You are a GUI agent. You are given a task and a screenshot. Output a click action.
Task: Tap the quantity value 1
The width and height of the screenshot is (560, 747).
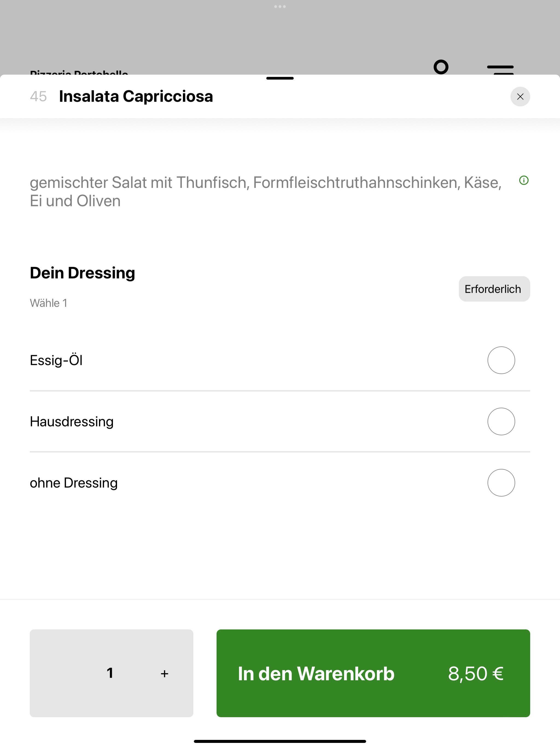[x=110, y=673]
